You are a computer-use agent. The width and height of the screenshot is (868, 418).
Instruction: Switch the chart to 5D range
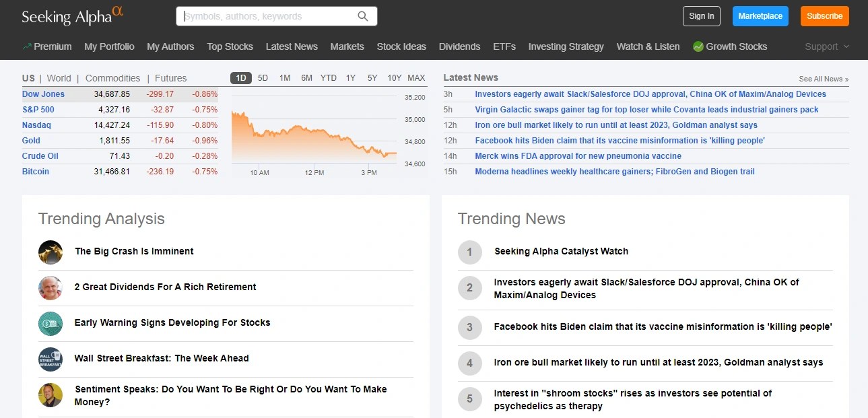coord(263,77)
